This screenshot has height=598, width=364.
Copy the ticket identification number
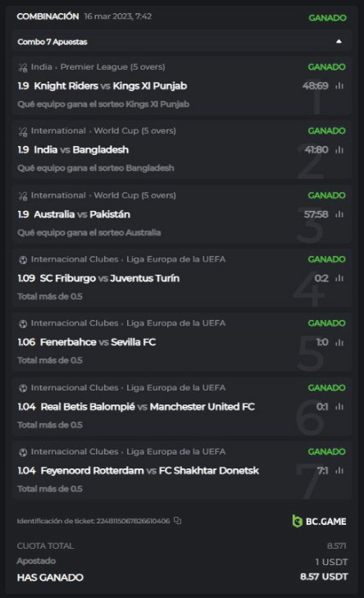coord(178,521)
